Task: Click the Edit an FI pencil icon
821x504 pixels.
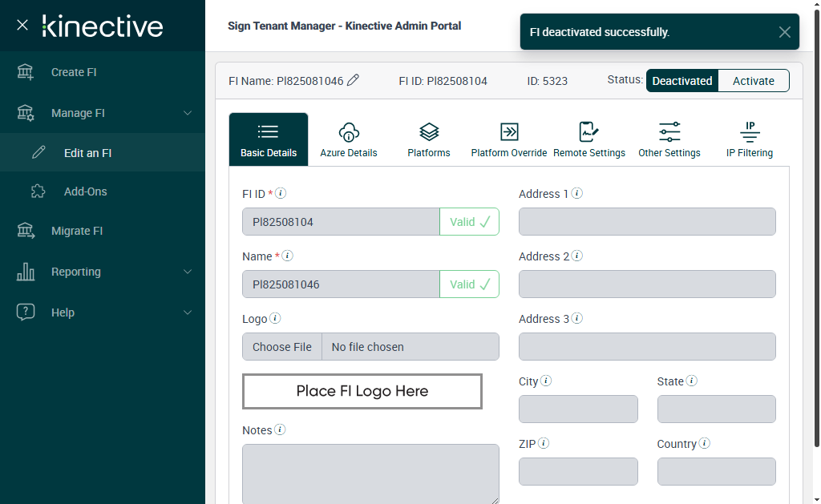Action: coord(38,152)
